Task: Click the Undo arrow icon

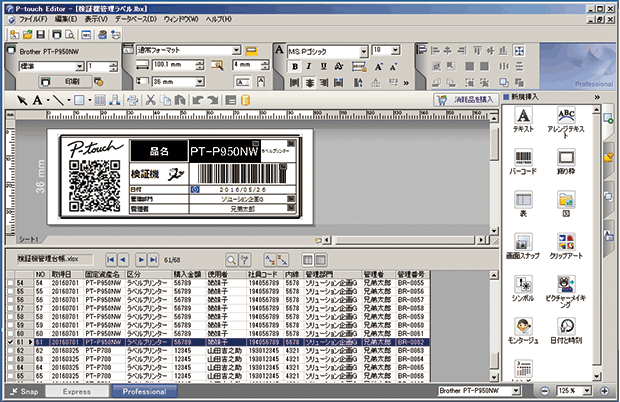Action: (x=197, y=100)
